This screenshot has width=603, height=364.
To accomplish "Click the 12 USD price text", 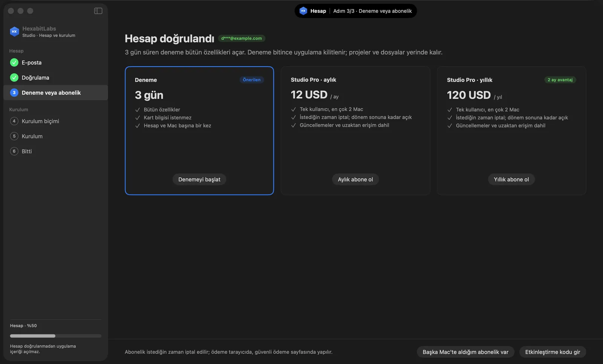I will click(x=309, y=95).
